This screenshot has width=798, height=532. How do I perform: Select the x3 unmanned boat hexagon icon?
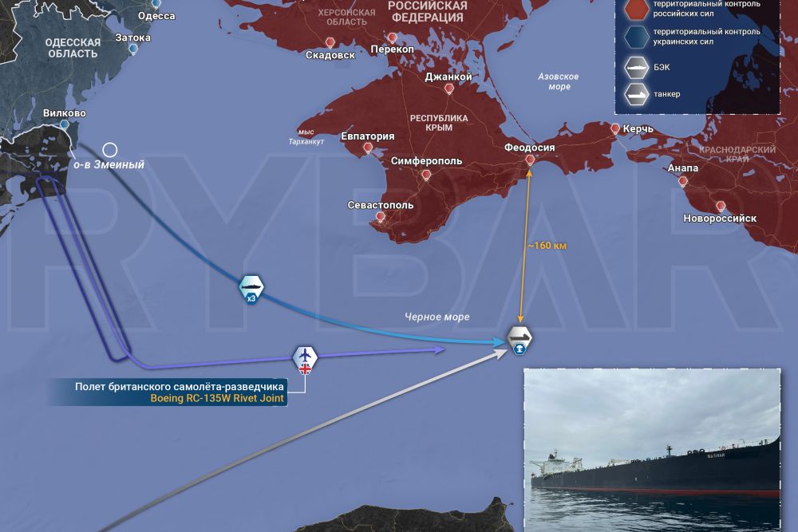point(251,290)
